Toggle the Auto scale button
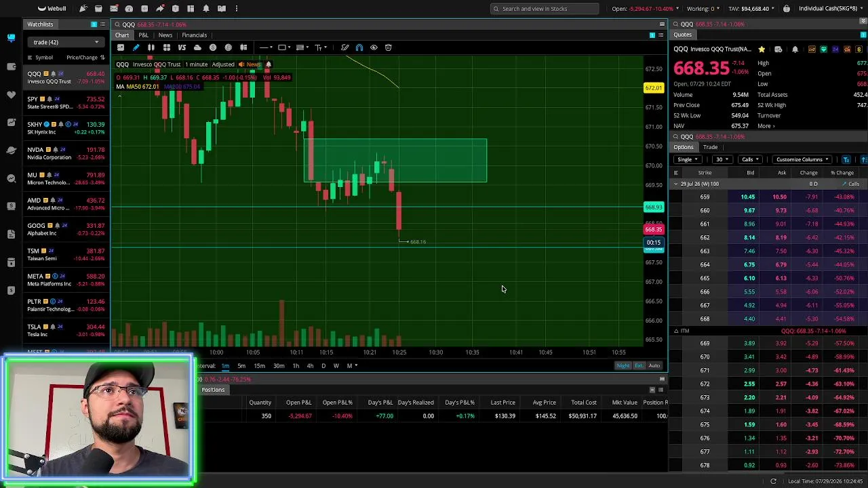 point(654,366)
